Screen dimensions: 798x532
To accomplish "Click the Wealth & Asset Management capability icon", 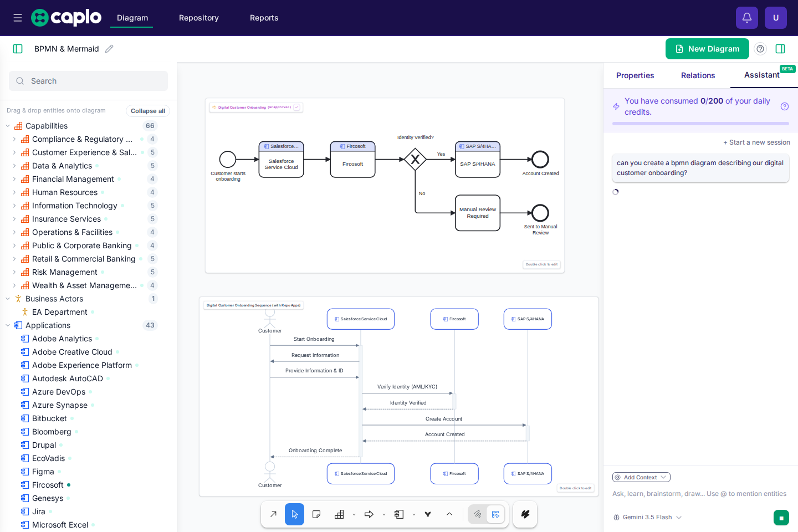I will click(x=25, y=285).
